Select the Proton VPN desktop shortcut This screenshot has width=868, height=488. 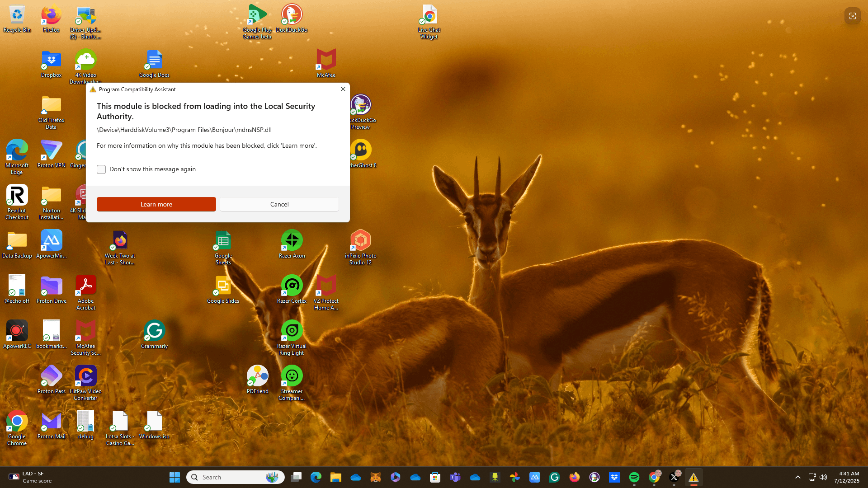click(x=51, y=155)
